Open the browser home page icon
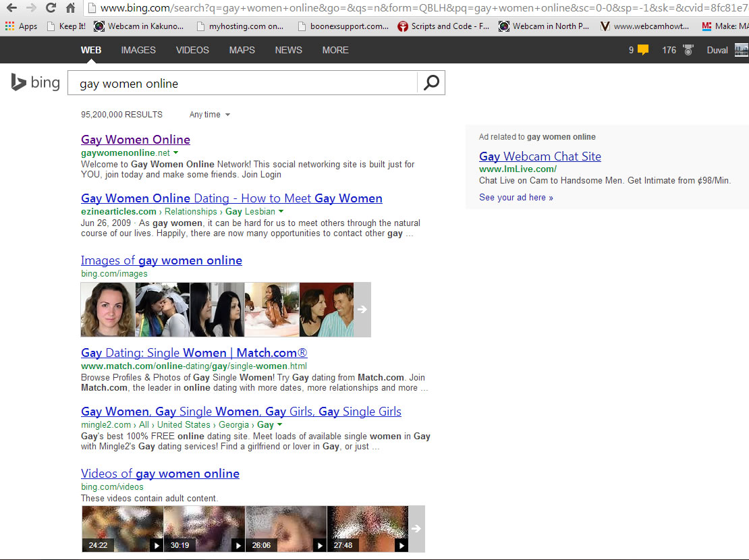The height and width of the screenshot is (560, 749). tap(70, 9)
